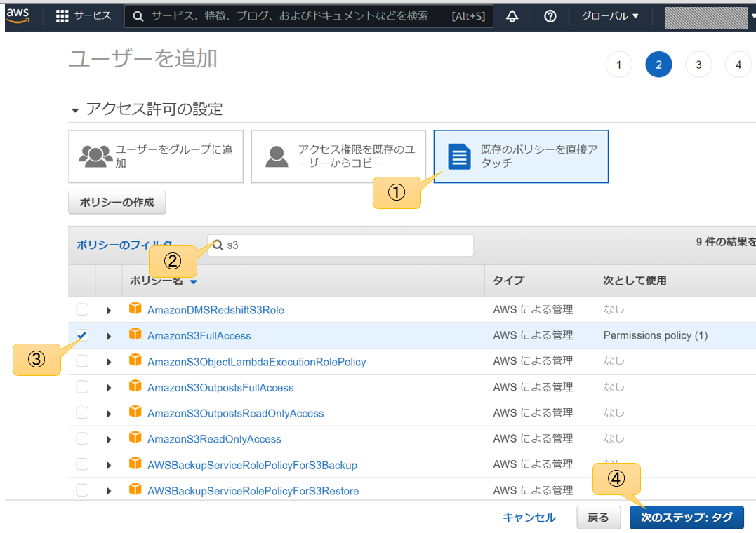Open the AmazonS3FullAccess policy link
The image size is (756, 533).
[199, 336]
